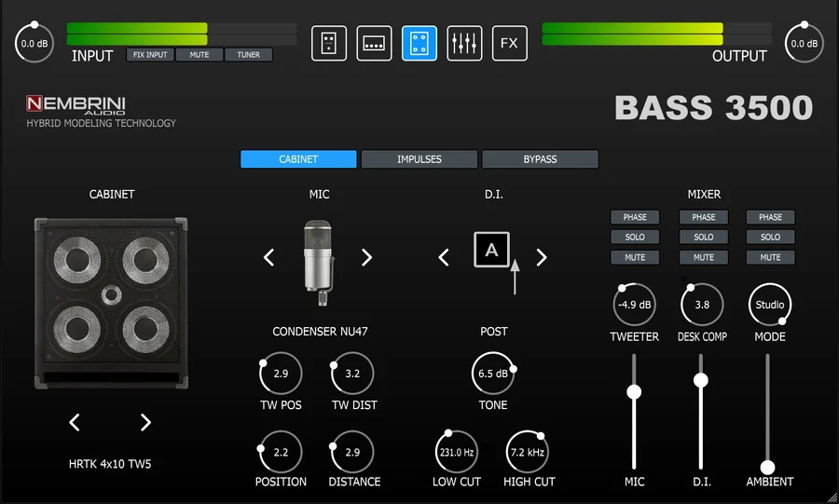Switch to next D.I. position
Image resolution: width=839 pixels, height=504 pixels.
[x=542, y=258]
